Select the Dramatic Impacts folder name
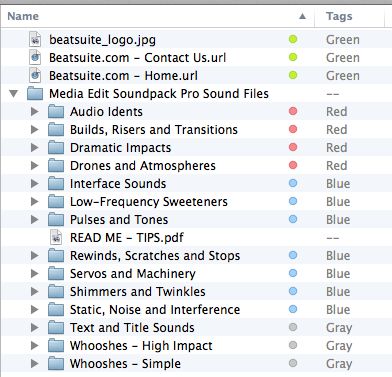The width and height of the screenshot is (392, 377). 120,148
